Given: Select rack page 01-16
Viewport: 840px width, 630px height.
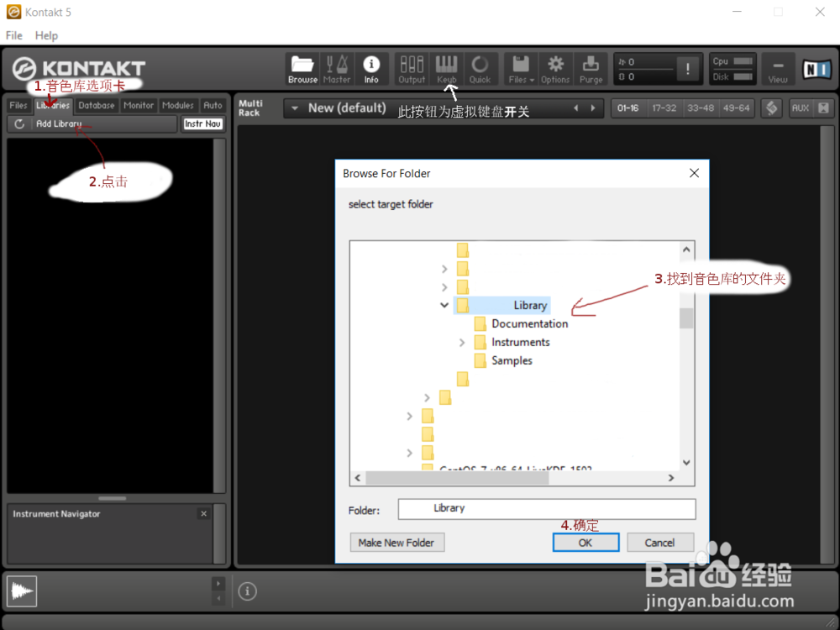Looking at the screenshot, I should click(x=627, y=108).
